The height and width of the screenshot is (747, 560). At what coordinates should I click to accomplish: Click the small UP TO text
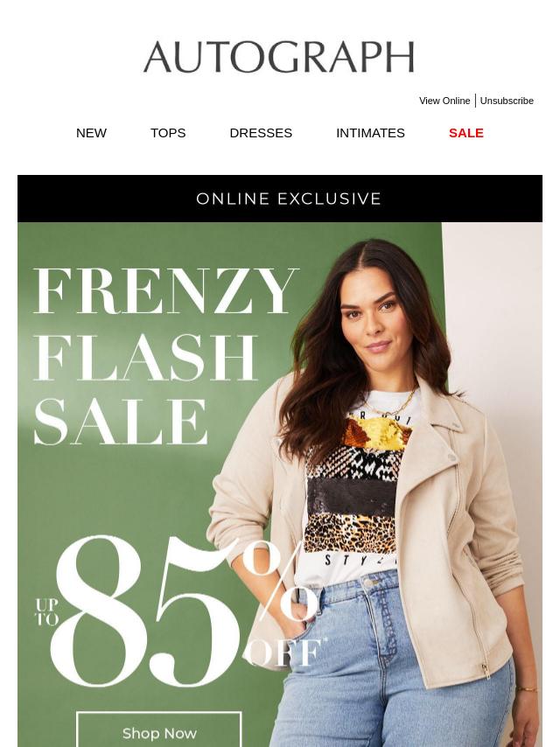coord(47,612)
